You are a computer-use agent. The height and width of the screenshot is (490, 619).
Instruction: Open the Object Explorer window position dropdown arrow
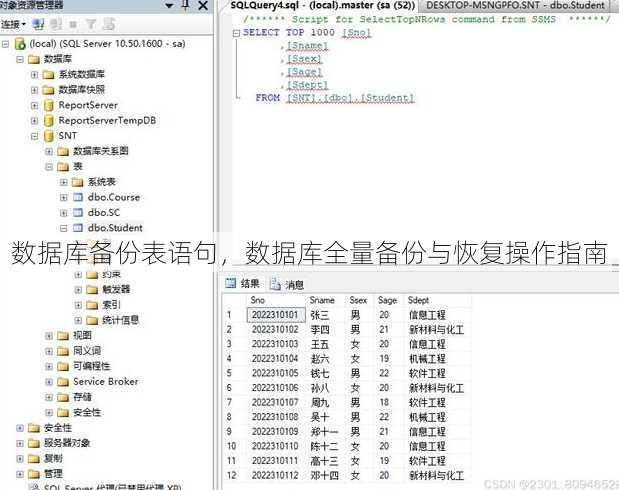[x=169, y=6]
